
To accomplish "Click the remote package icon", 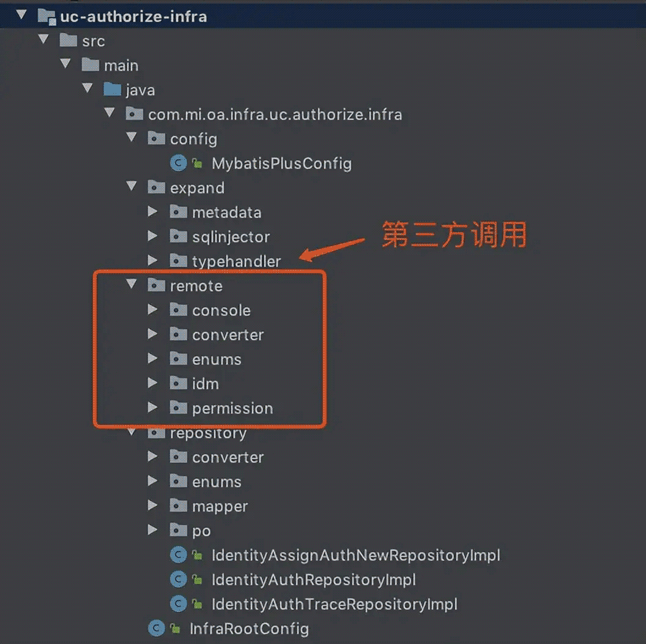I will [156, 285].
